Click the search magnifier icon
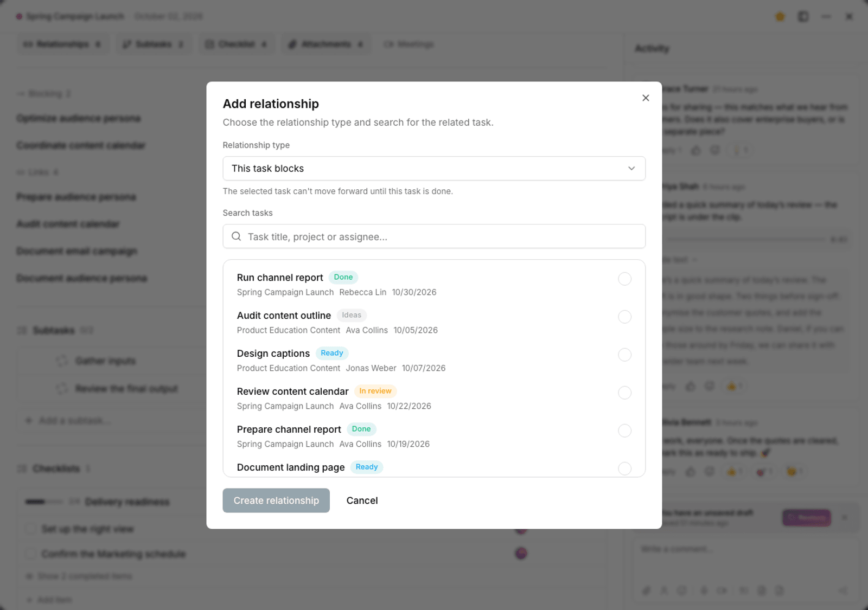 pos(237,236)
